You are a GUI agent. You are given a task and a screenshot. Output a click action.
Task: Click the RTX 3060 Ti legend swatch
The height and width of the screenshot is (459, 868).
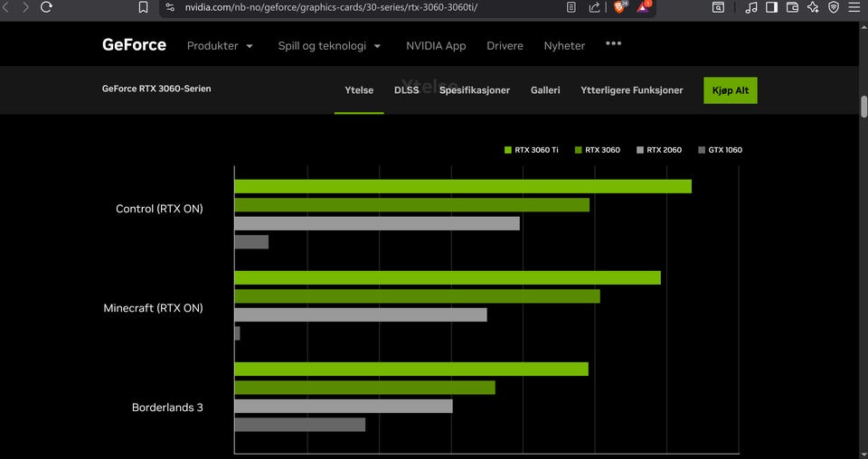pyautogui.click(x=508, y=150)
